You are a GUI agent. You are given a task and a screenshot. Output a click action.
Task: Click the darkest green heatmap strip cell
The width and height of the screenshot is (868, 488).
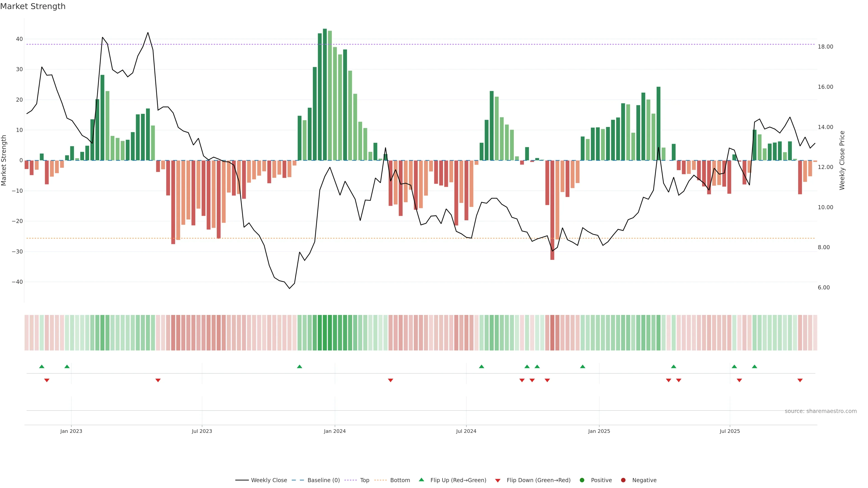[325, 332]
